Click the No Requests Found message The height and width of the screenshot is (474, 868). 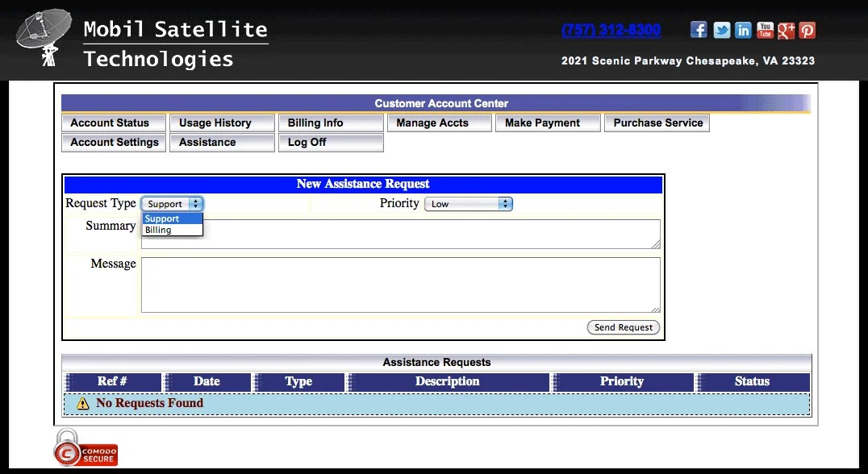[x=149, y=403]
